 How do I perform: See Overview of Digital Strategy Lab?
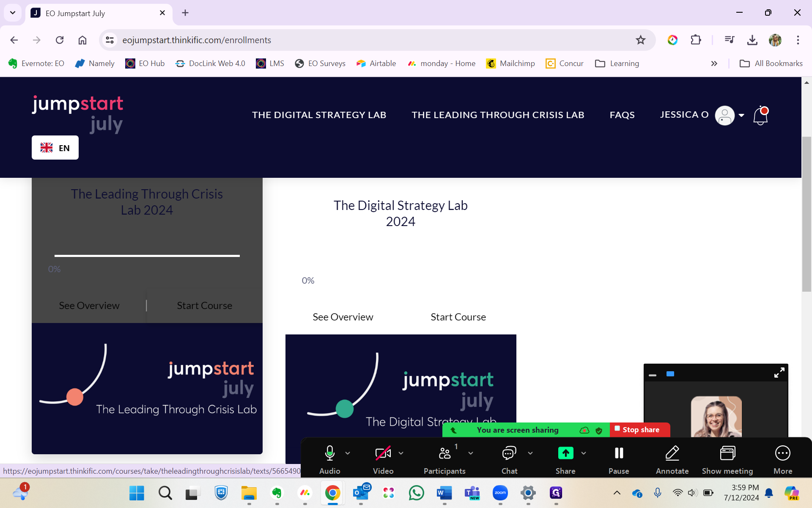click(x=343, y=317)
